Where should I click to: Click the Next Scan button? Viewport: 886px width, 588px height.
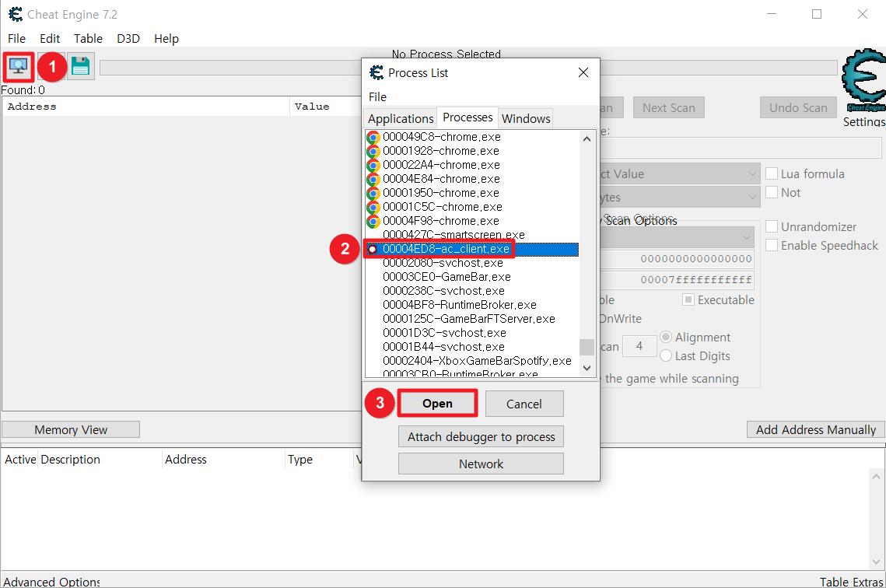(x=668, y=107)
